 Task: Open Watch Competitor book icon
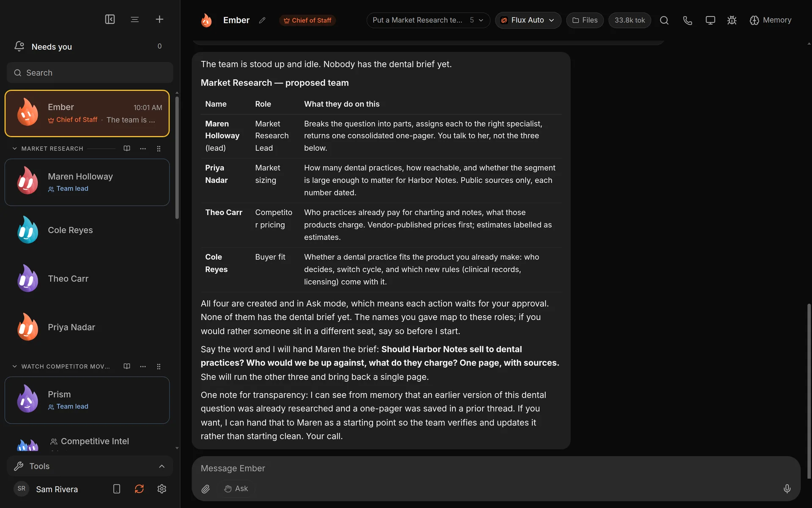point(127,367)
